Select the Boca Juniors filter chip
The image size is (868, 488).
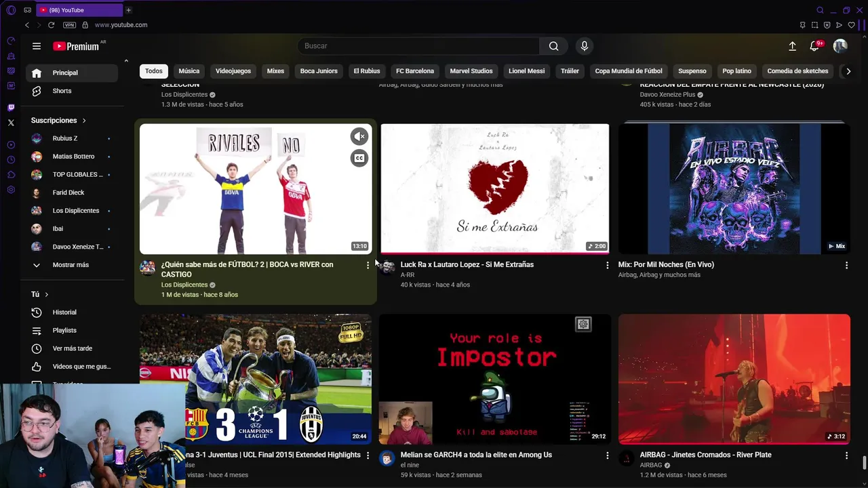(x=319, y=71)
